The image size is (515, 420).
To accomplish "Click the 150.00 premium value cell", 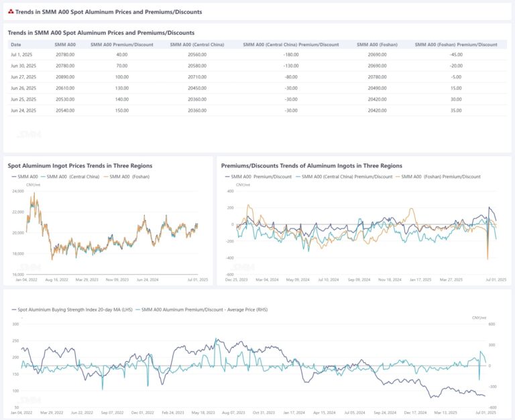I will tap(122, 111).
